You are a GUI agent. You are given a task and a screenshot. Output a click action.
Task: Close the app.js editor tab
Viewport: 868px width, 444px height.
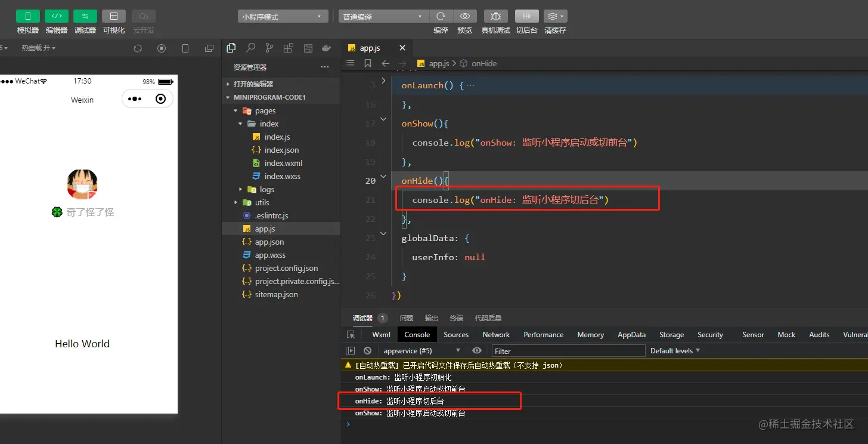tap(402, 48)
